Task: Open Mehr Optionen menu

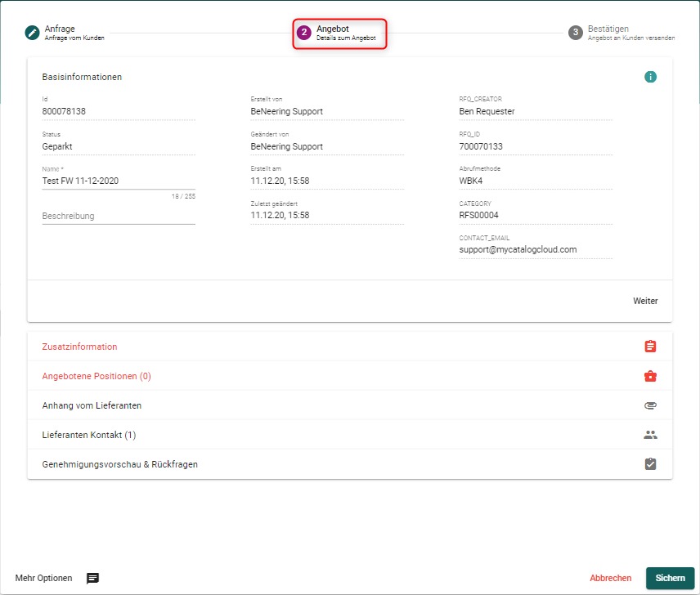Action: pyautogui.click(x=43, y=578)
